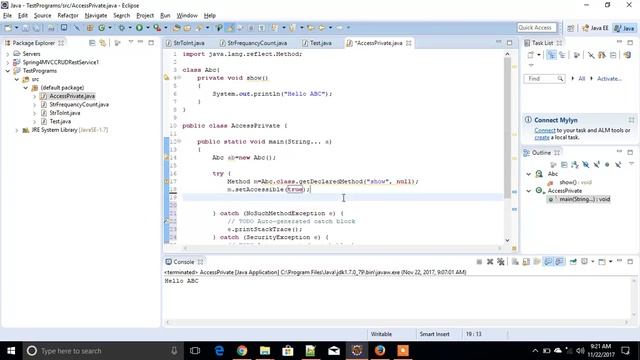The image size is (640, 360).
Task: Open the Open Console dropdown arrow
Action: pos(610,262)
